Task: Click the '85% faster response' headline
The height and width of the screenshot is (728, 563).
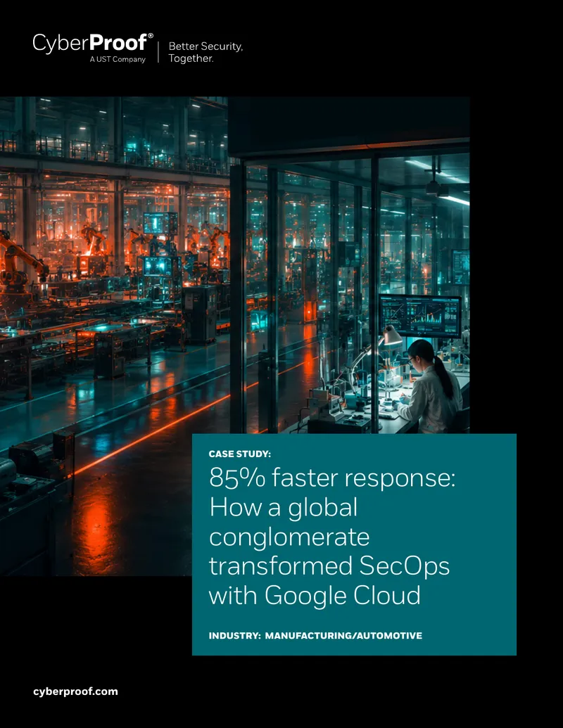Action: pos(332,536)
